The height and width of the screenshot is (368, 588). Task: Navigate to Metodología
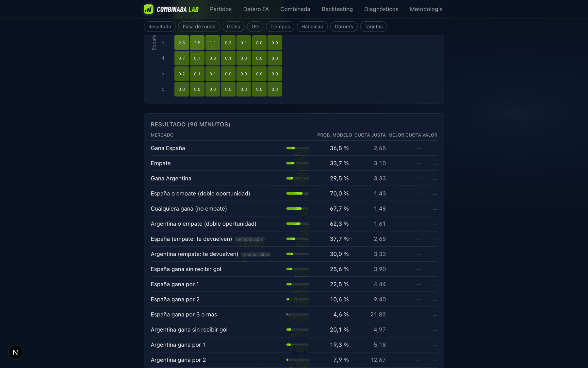426,9
